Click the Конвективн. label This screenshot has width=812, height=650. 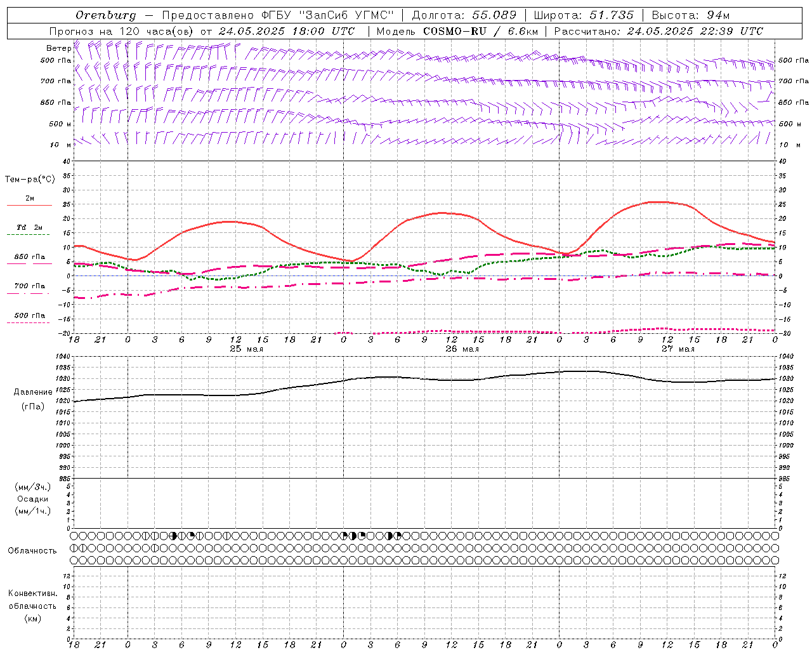pyautogui.click(x=32, y=594)
